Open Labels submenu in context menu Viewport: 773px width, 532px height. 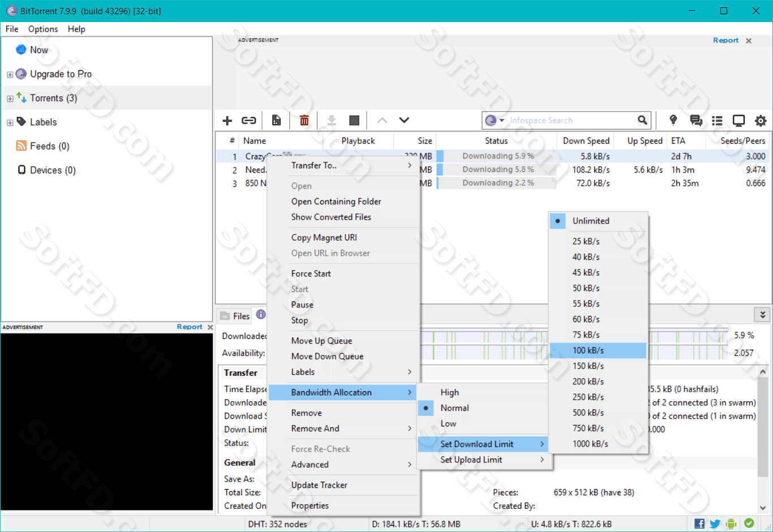point(343,372)
